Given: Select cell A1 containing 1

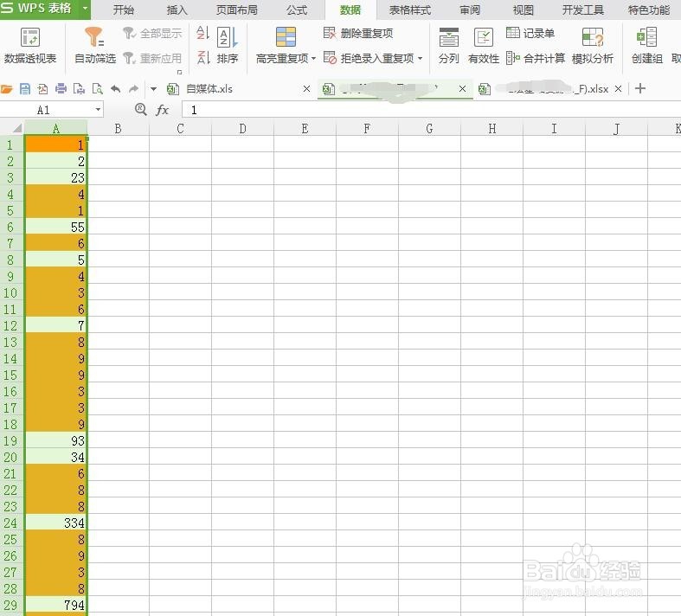Looking at the screenshot, I should 56,144.
